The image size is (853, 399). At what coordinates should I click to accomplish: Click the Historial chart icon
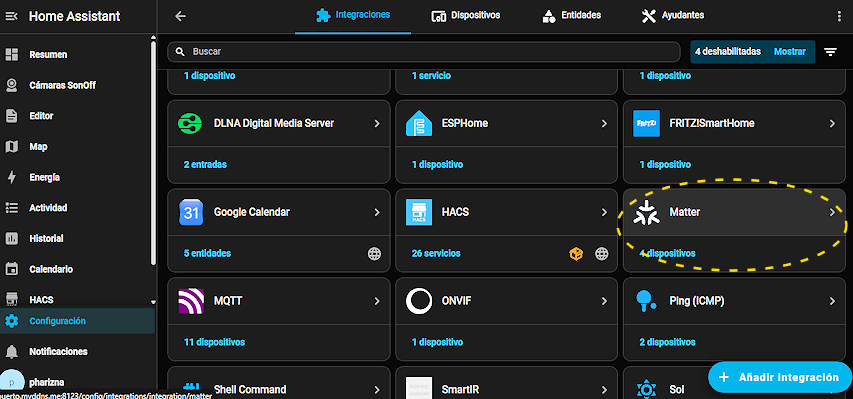(11, 238)
